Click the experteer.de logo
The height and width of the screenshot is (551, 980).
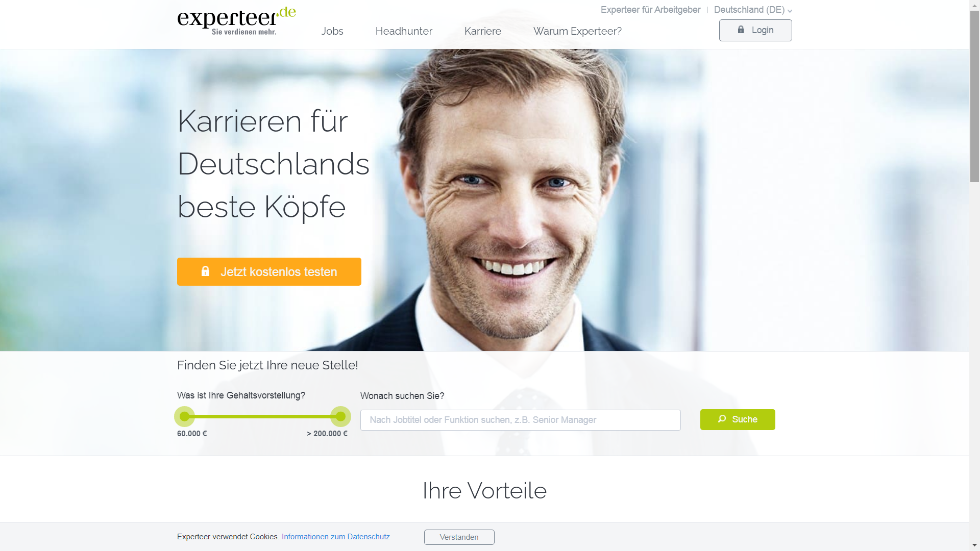coord(236,21)
